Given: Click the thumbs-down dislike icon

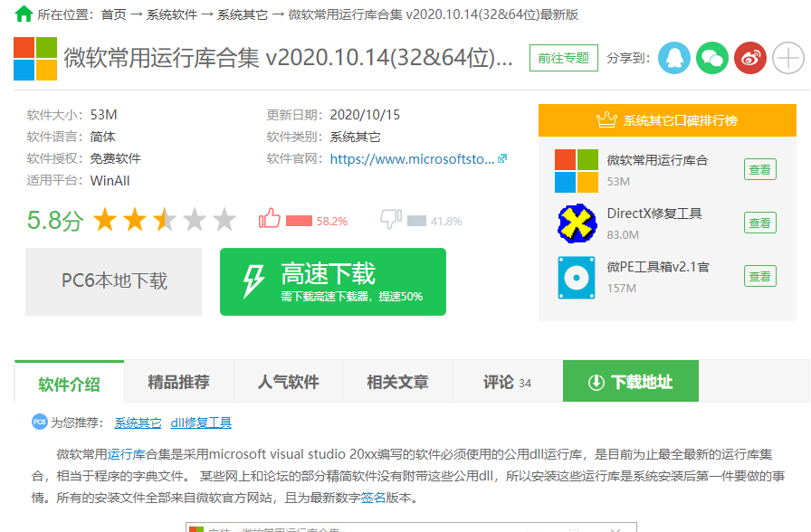Looking at the screenshot, I should coord(391,219).
